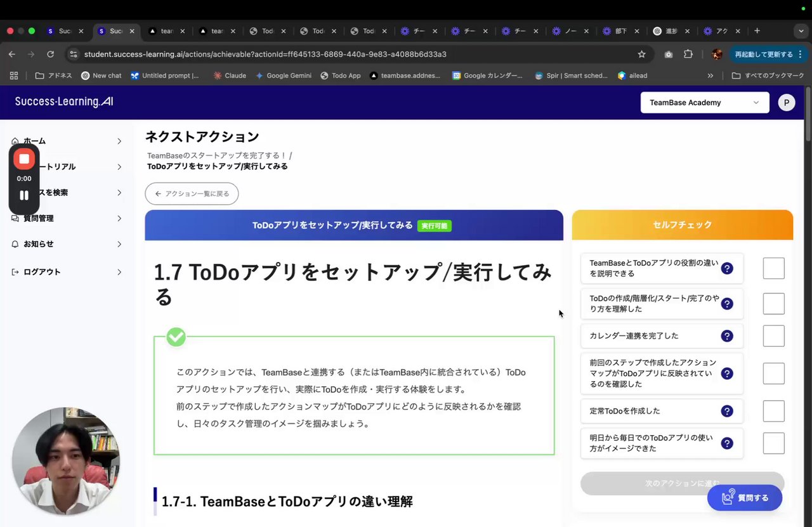Click the 実行可能 status badge

coord(435,226)
